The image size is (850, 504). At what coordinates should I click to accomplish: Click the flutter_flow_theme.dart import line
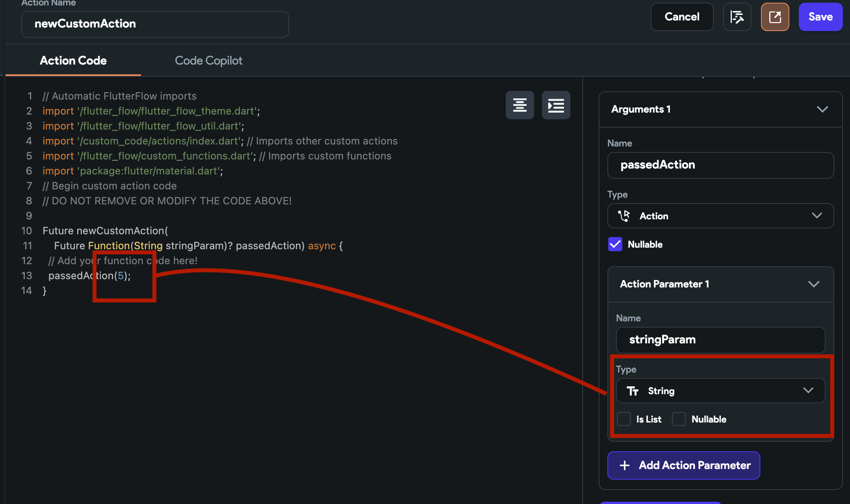click(151, 111)
